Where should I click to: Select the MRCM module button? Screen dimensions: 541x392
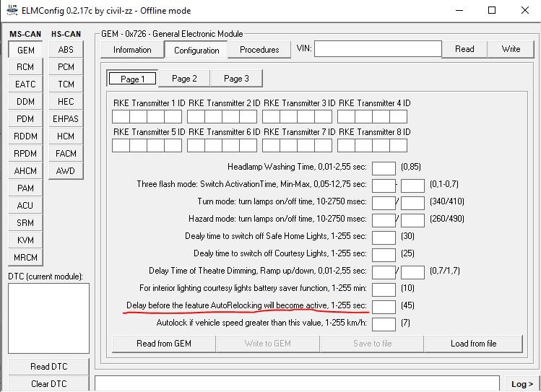pyautogui.click(x=25, y=258)
